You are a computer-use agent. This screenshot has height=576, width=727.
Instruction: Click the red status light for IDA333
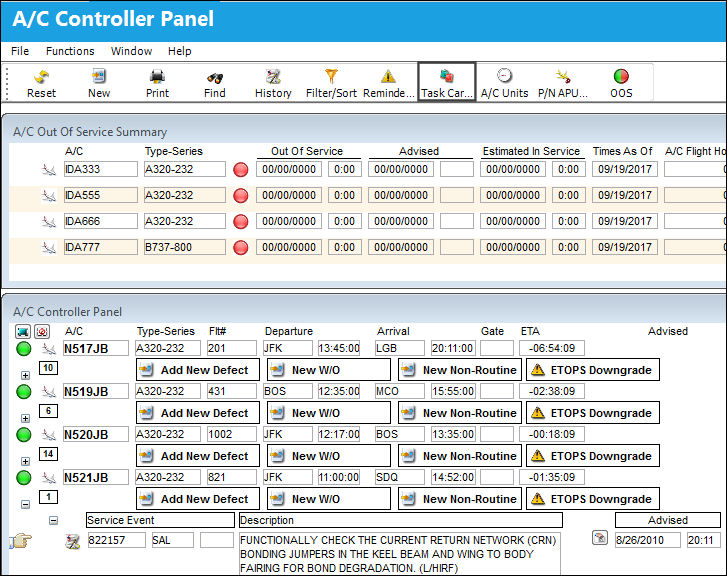pos(241,170)
